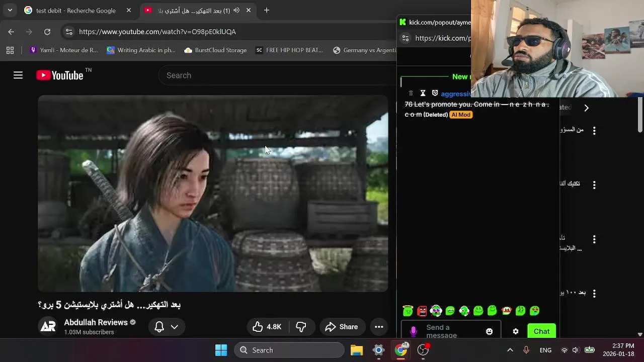Insert the angel halo green emote
This screenshot has width=644, height=362.
click(408, 311)
